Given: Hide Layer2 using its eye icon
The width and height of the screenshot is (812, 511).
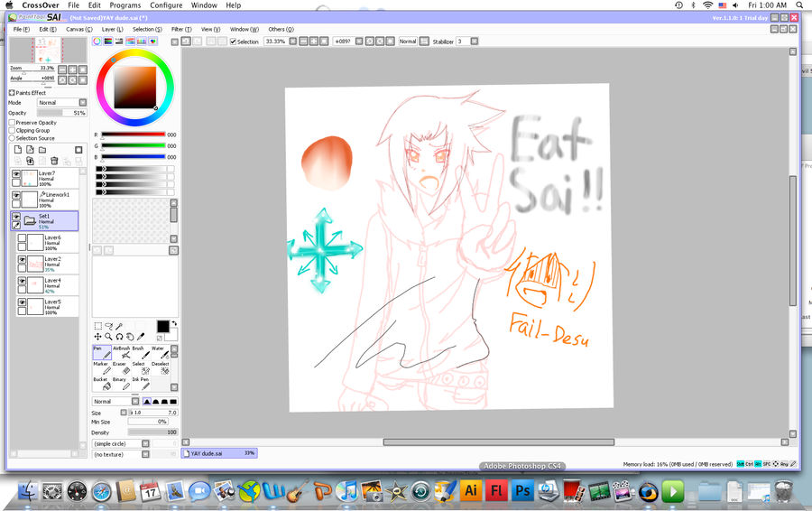Looking at the screenshot, I should point(22,259).
